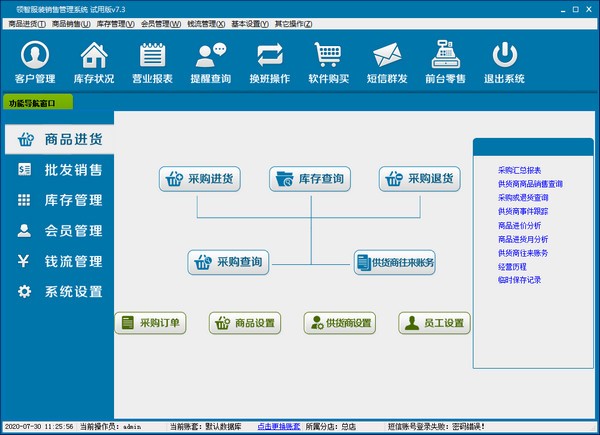Click the 库存查询 button
The width and height of the screenshot is (600, 435).
point(310,179)
